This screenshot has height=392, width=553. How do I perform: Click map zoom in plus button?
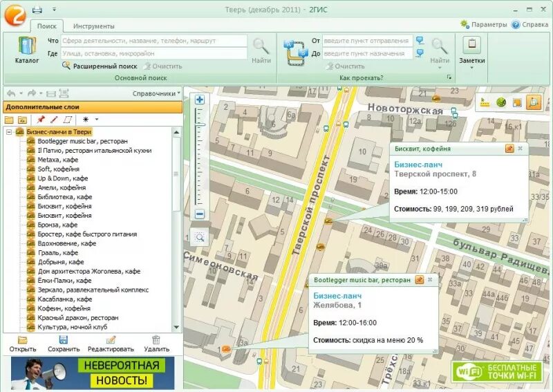[200, 100]
